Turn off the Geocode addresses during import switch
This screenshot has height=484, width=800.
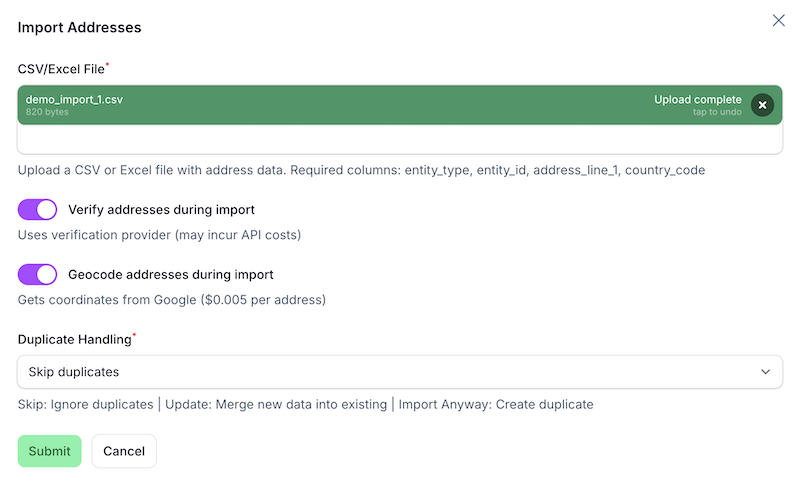(37, 274)
